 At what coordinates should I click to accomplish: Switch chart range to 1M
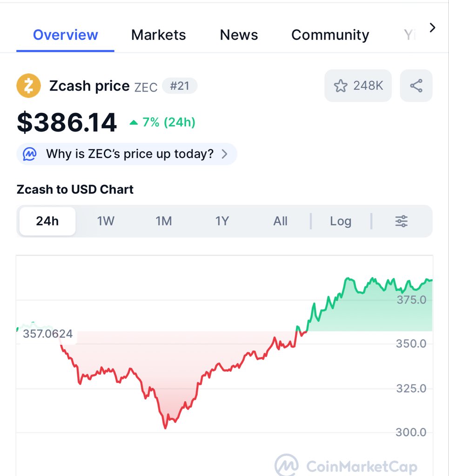click(164, 221)
